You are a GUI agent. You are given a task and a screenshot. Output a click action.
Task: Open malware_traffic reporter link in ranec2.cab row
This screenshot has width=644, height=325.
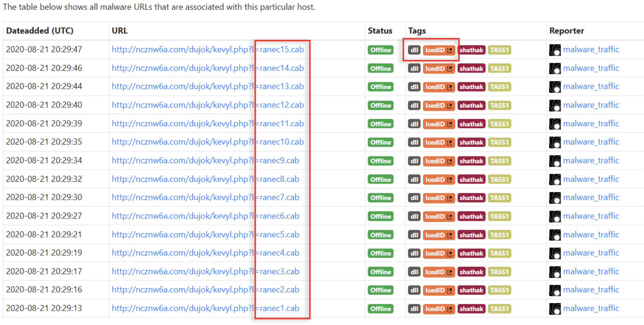pyautogui.click(x=591, y=290)
